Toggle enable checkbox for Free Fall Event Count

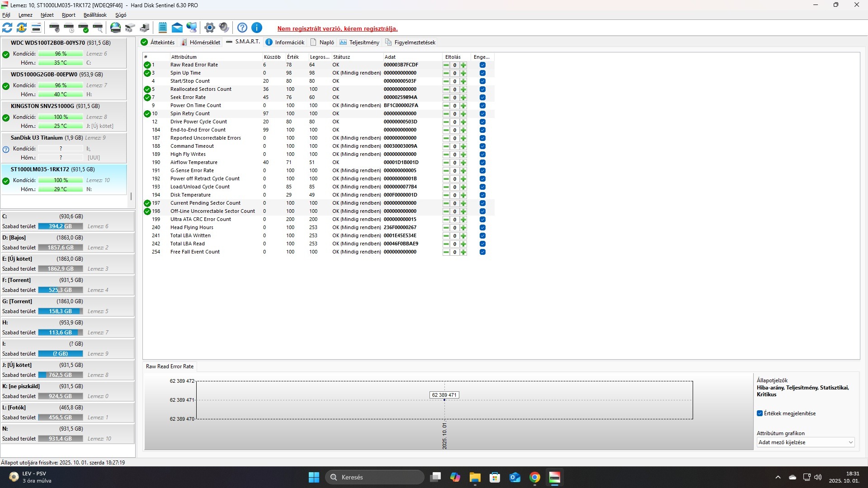pos(482,252)
